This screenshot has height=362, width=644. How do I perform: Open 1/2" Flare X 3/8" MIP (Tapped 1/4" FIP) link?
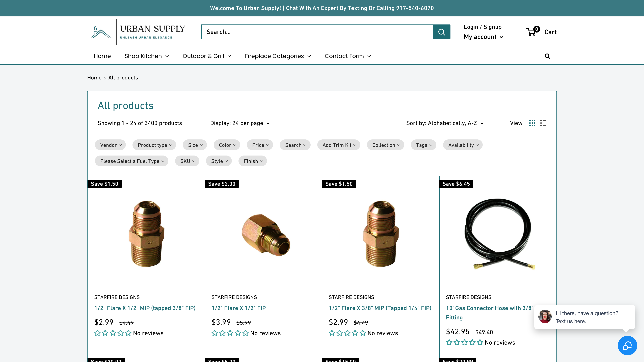[380, 308]
